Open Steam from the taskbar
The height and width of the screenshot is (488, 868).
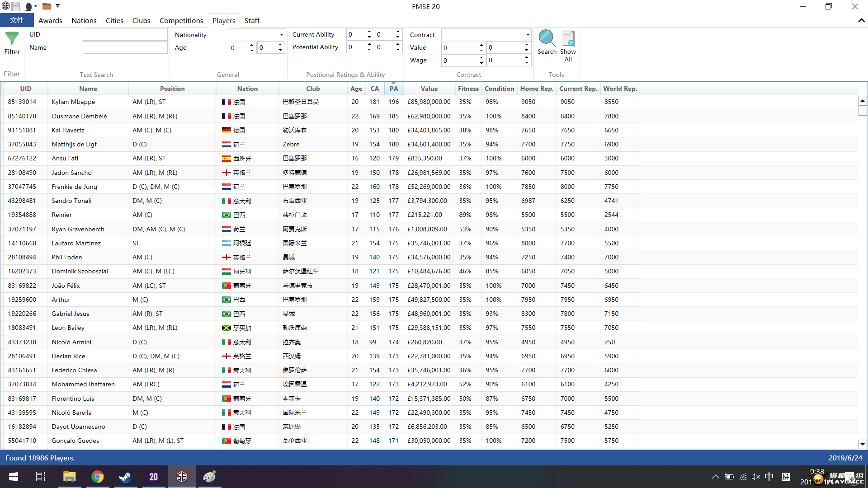125,477
